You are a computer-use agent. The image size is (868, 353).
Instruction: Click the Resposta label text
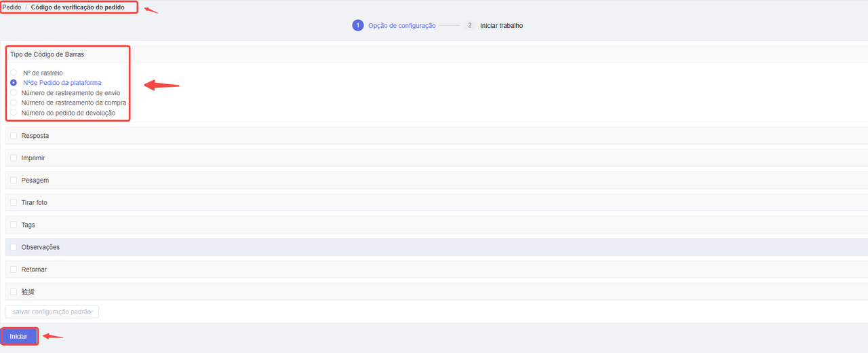[x=35, y=136]
